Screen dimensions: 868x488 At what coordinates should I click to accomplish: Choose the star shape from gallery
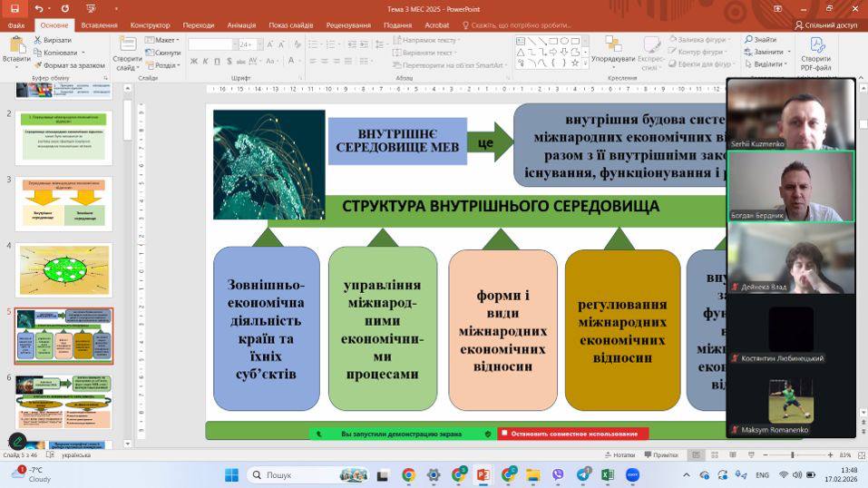point(575,63)
